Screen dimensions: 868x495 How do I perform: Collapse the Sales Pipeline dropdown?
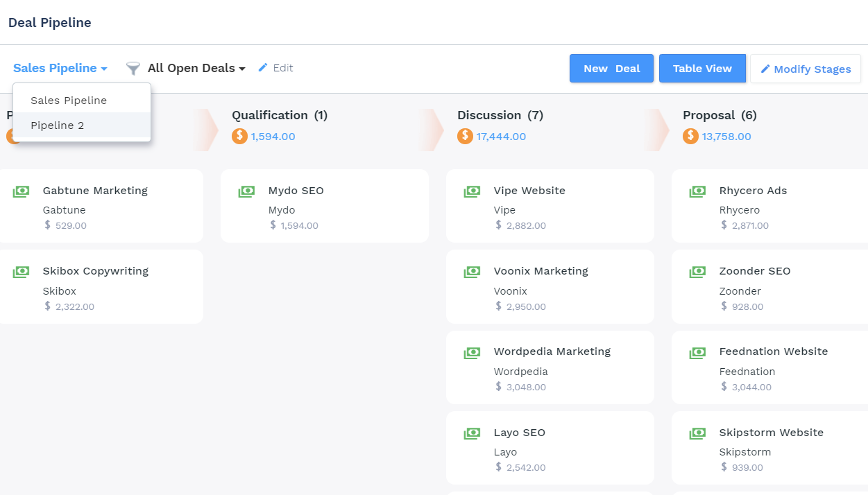60,68
